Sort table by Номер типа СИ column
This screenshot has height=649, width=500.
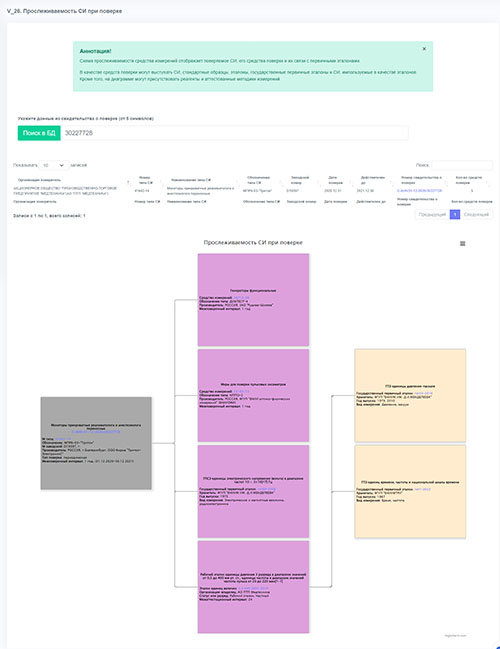tap(144, 180)
